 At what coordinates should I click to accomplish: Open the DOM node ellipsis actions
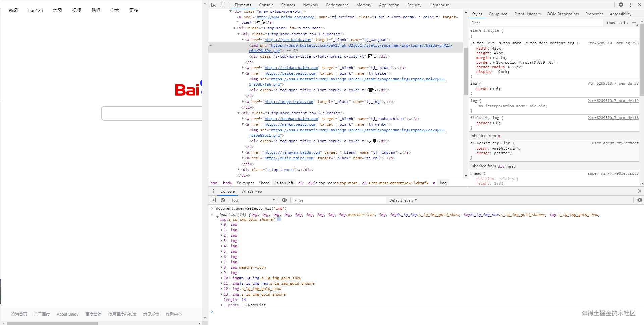[x=211, y=45]
